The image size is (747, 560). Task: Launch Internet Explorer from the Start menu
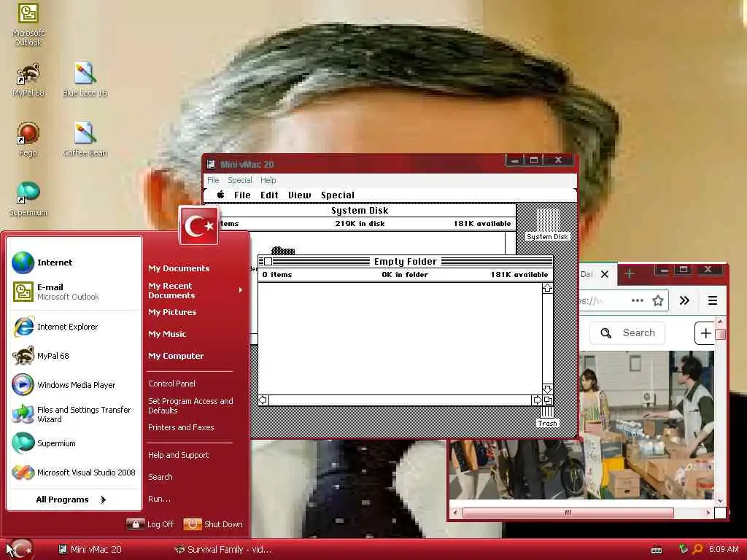coord(75,327)
